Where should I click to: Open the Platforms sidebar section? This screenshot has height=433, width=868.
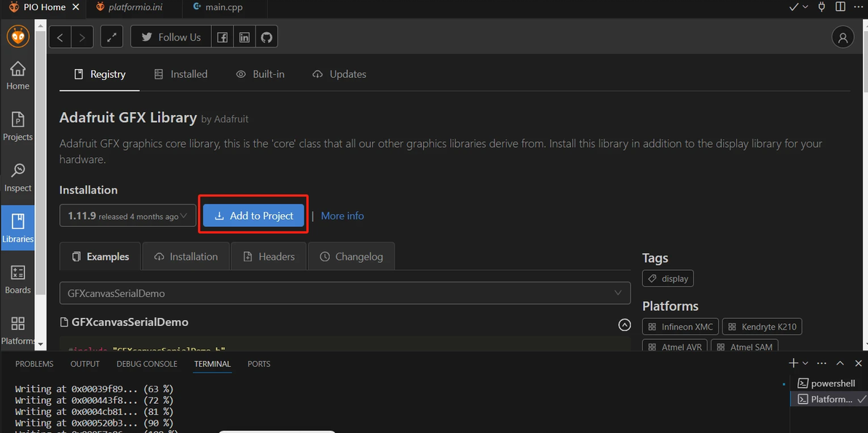click(x=17, y=331)
